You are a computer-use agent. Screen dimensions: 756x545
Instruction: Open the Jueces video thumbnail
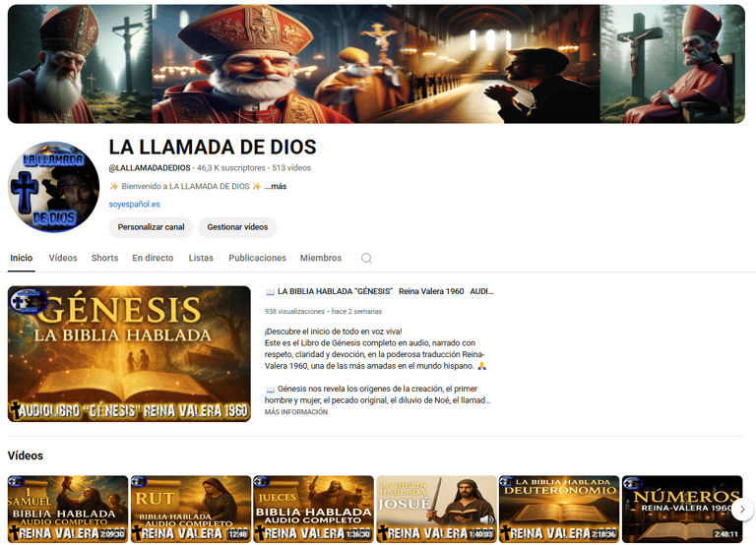click(313, 510)
